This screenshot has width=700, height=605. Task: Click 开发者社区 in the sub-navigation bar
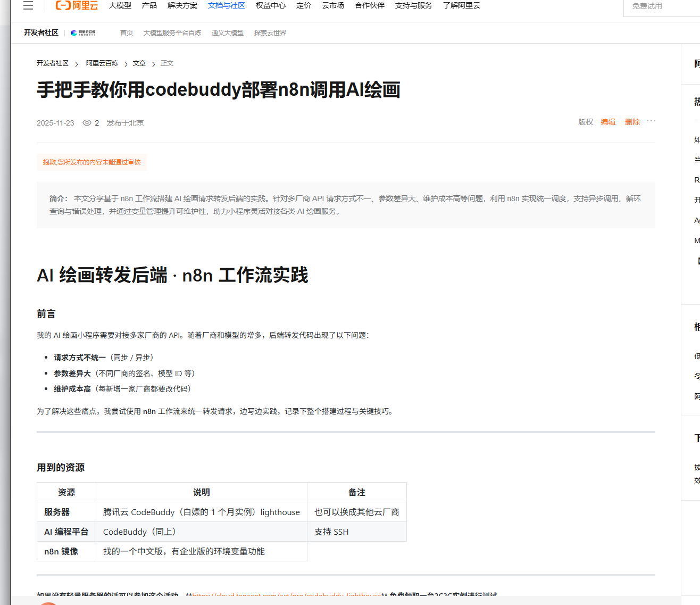[41, 33]
